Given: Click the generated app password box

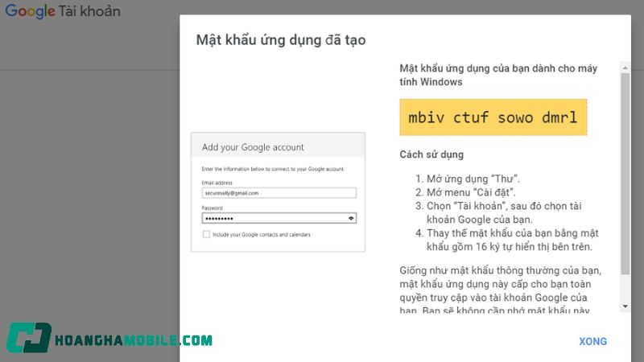Looking at the screenshot, I should (x=493, y=117).
